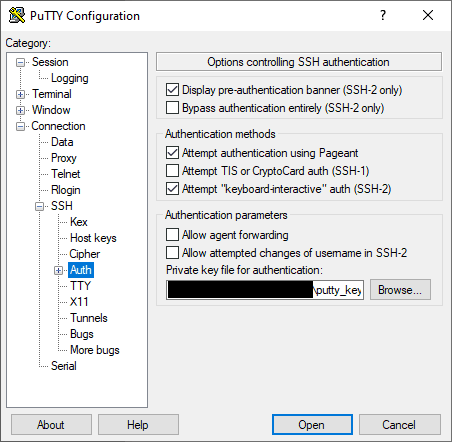Select Tunnels in the category tree
Screen dimensions: 452x442
click(x=89, y=318)
